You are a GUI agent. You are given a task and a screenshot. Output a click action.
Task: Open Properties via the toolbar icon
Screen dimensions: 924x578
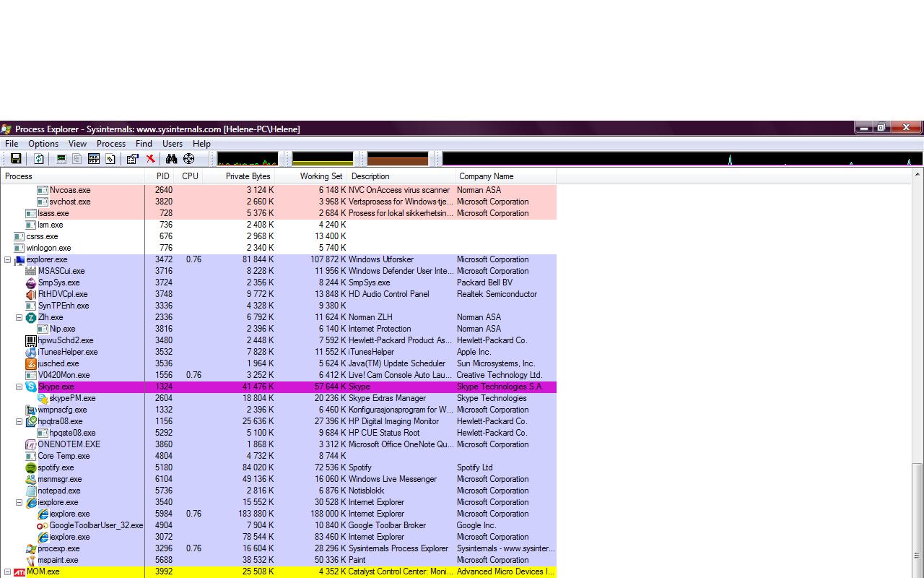click(x=132, y=159)
